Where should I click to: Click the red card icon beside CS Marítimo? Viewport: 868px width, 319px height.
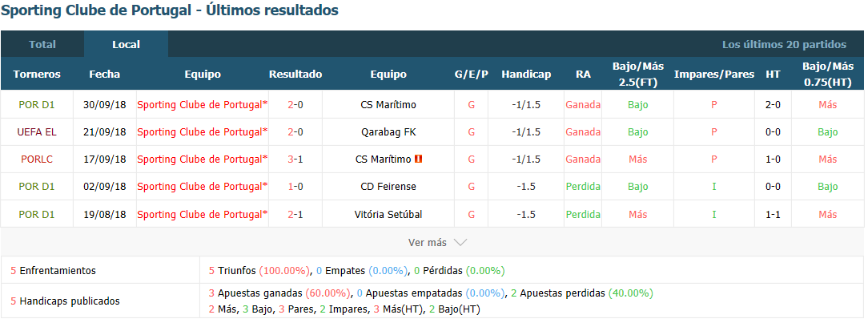[419, 159]
